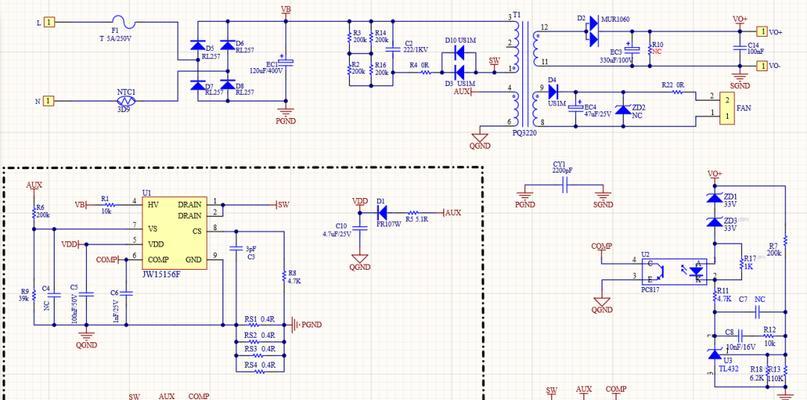Viewport: 807px width, 400px height.
Task: Select the C8 10nF/16V capacitor symbol
Action: (739, 336)
